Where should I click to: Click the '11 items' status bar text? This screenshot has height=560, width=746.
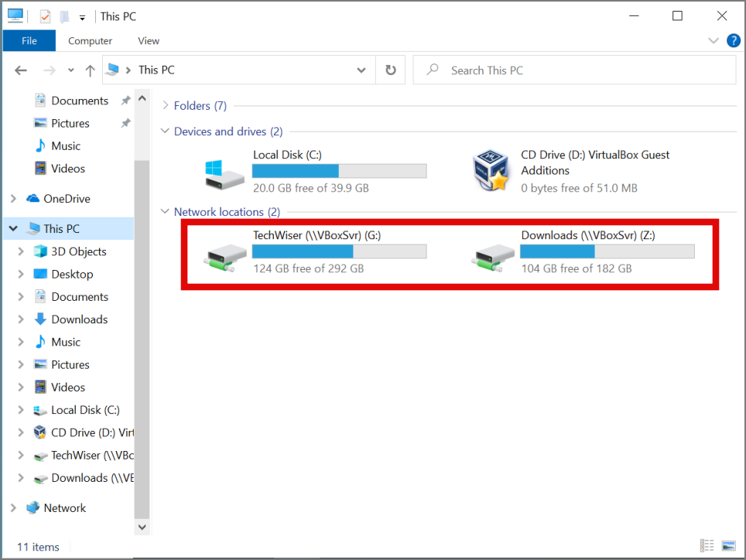[38, 547]
